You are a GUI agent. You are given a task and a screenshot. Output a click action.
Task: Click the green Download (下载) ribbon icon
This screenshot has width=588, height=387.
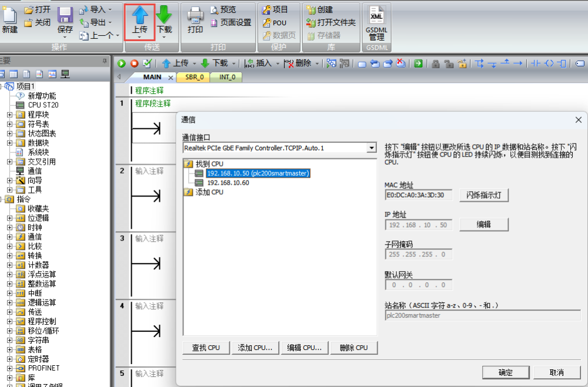coord(164,16)
